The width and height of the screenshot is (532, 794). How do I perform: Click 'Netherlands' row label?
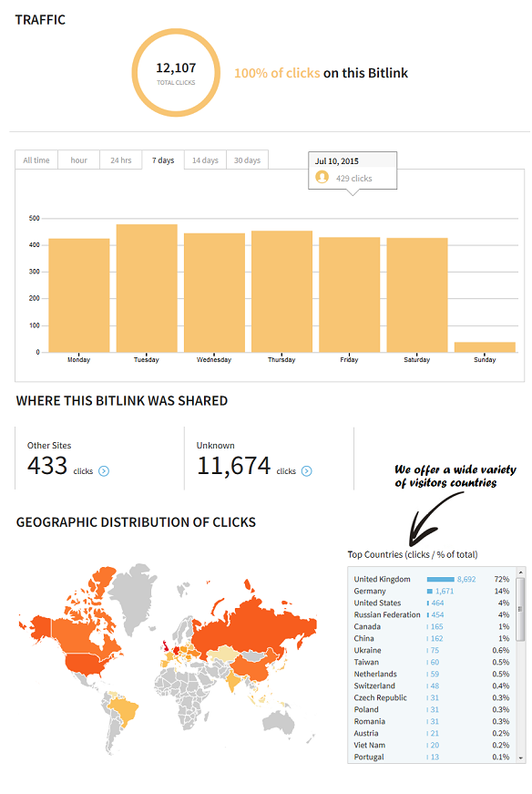pyautogui.click(x=375, y=674)
